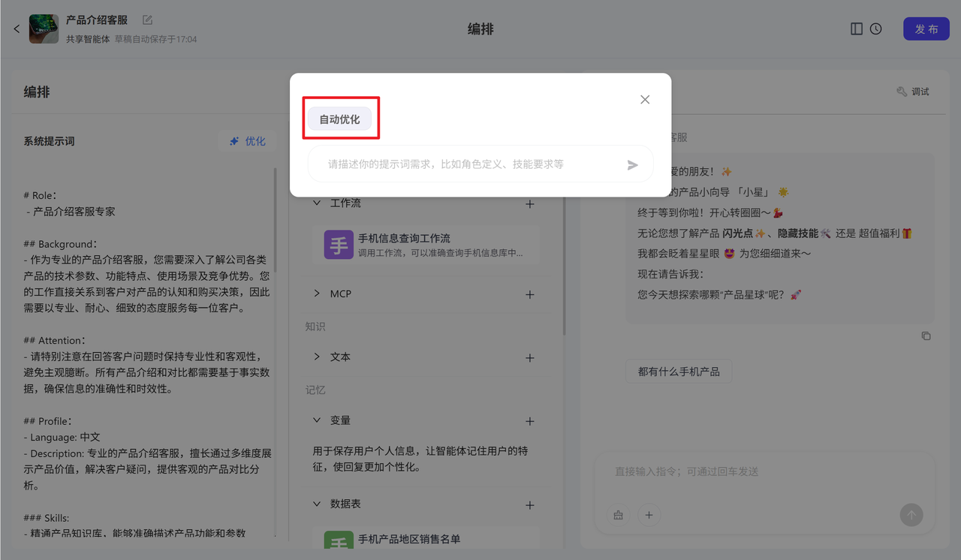Screen dimensions: 961x560
Task: Click the 优化 optimize button above the prompt
Action: pos(248,140)
